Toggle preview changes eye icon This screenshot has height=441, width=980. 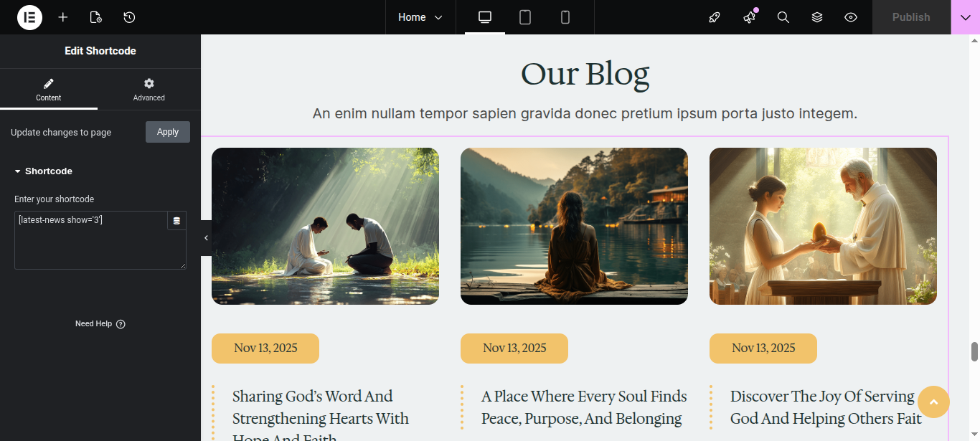tap(851, 17)
